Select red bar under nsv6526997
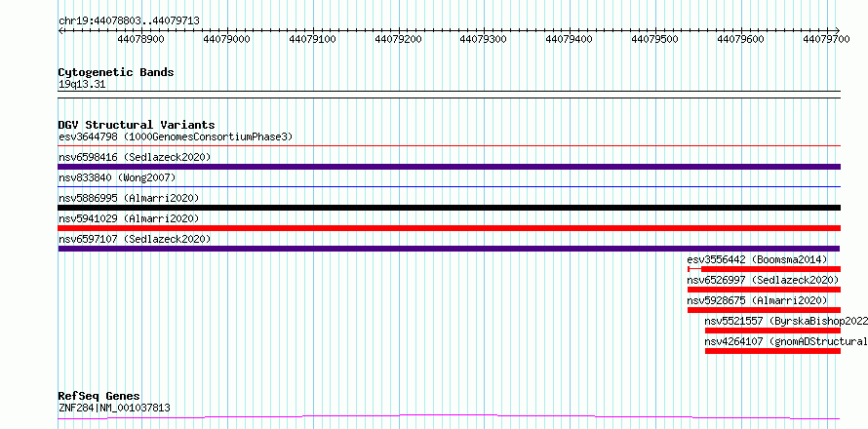868x429 pixels. [x=764, y=290]
